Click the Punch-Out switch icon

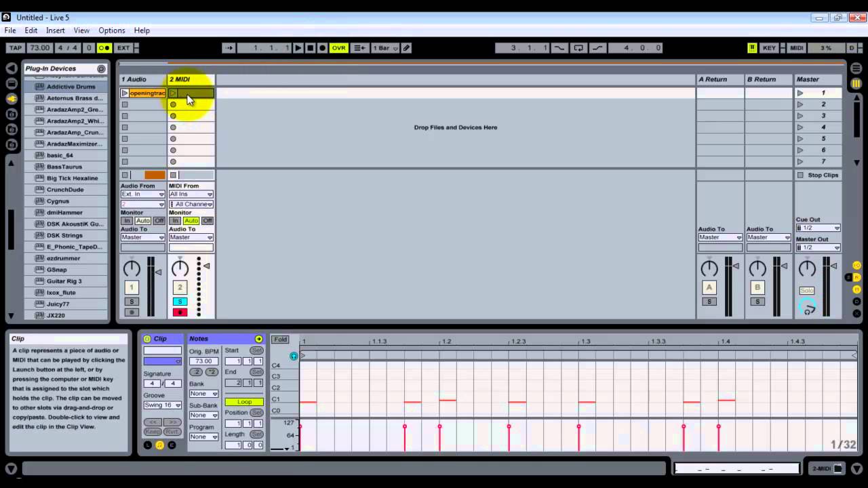click(x=597, y=48)
